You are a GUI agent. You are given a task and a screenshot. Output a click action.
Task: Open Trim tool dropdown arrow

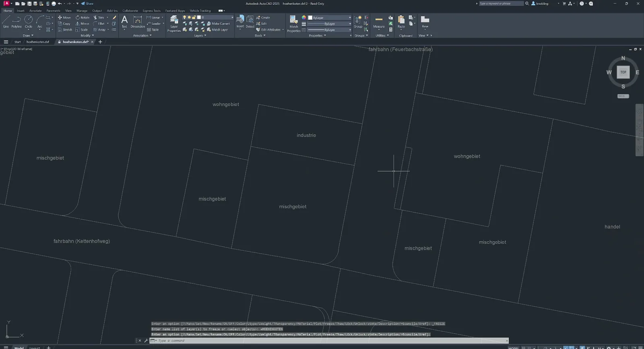(x=107, y=18)
